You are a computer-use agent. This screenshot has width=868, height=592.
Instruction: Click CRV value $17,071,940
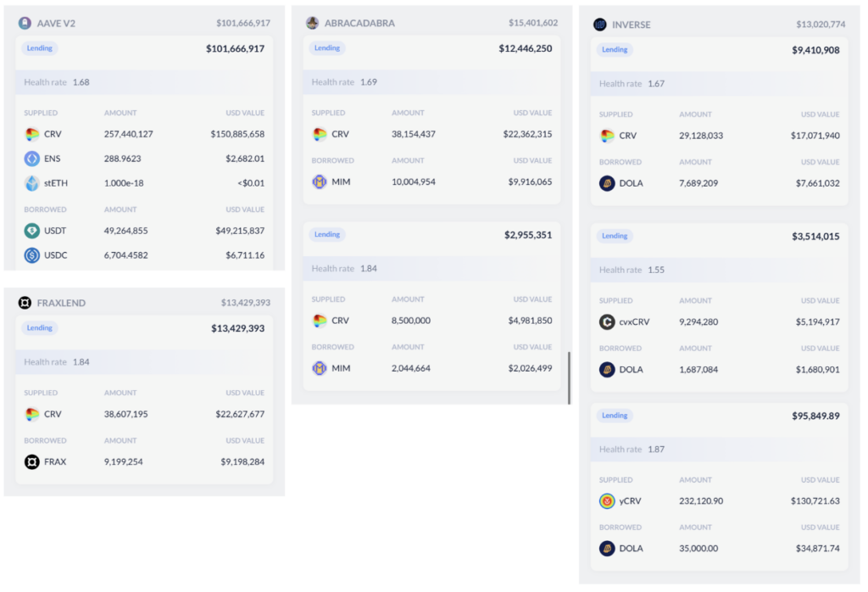pyautogui.click(x=815, y=136)
